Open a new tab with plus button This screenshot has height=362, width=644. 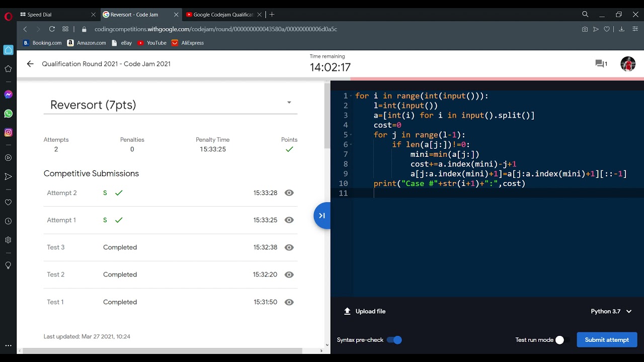272,15
